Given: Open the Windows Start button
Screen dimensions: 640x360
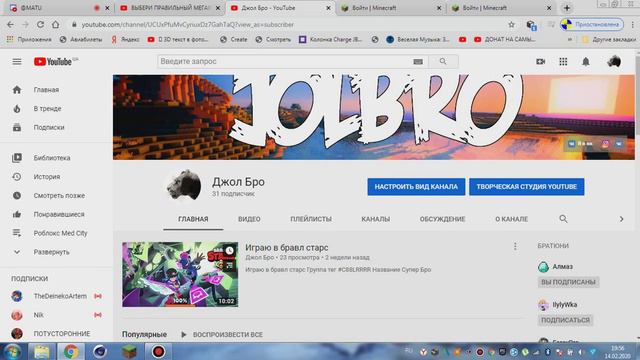Looking at the screenshot, I should pos(12,351).
